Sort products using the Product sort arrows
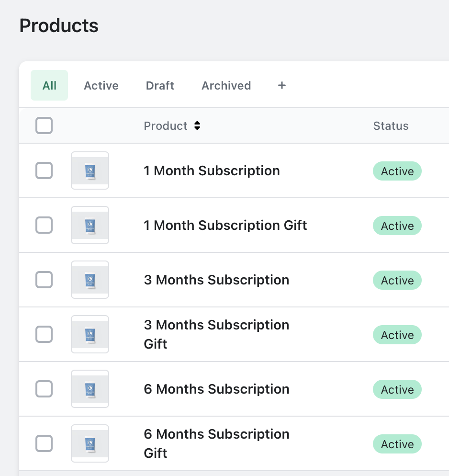Image resolution: width=449 pixels, height=476 pixels. (197, 126)
